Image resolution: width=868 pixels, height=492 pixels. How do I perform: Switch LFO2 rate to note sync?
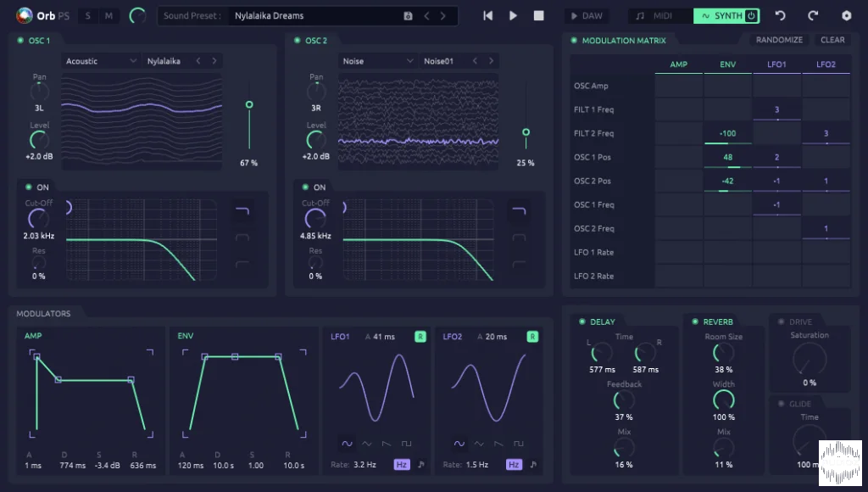533,464
